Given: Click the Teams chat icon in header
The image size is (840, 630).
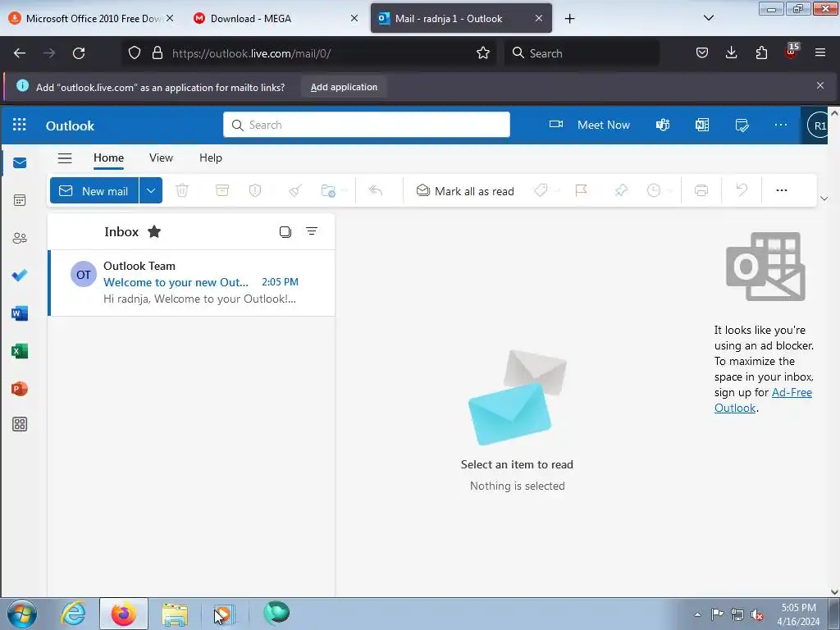Looking at the screenshot, I should tap(663, 125).
